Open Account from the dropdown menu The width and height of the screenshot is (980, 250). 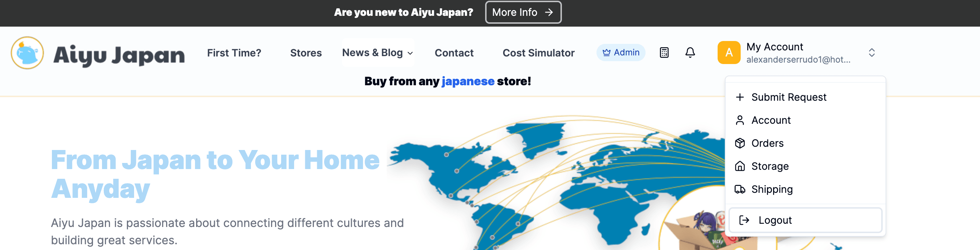[x=771, y=120]
